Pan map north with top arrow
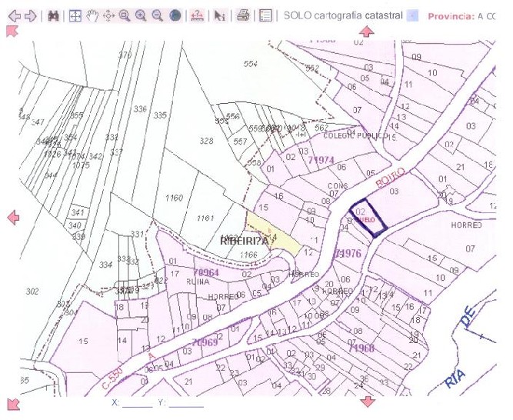 [x=367, y=32]
